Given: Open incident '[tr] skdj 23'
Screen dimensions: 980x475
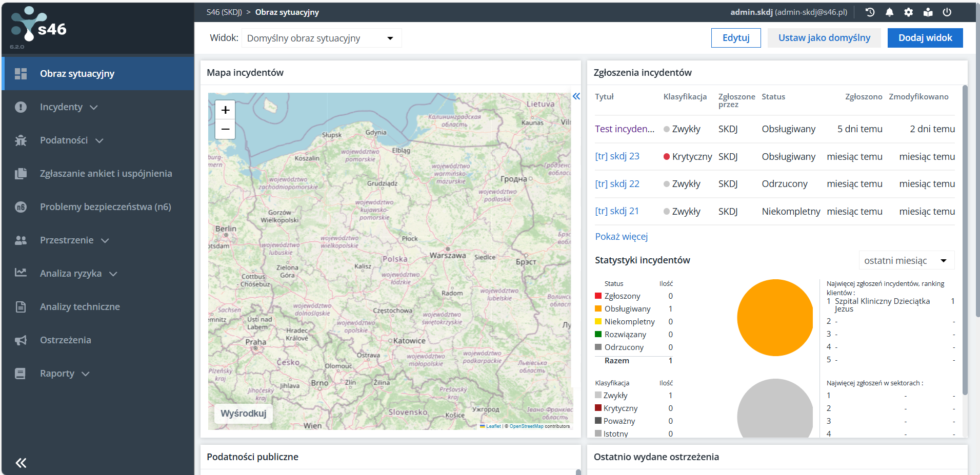Looking at the screenshot, I should point(617,156).
